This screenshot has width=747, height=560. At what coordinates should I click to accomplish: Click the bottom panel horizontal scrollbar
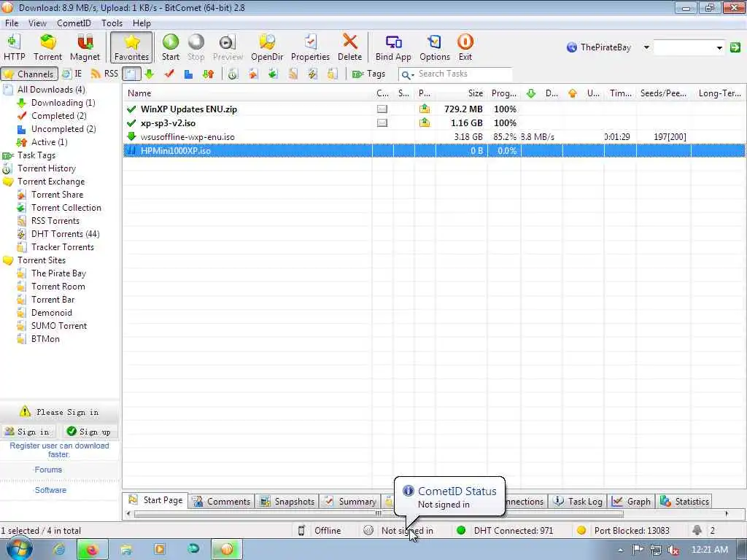[379, 514]
